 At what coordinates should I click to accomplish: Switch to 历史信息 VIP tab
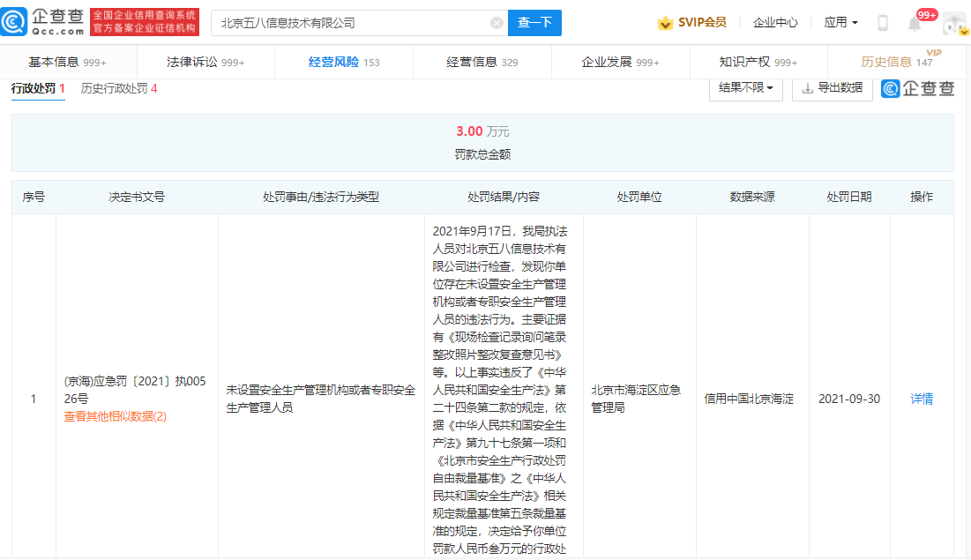coord(898,62)
